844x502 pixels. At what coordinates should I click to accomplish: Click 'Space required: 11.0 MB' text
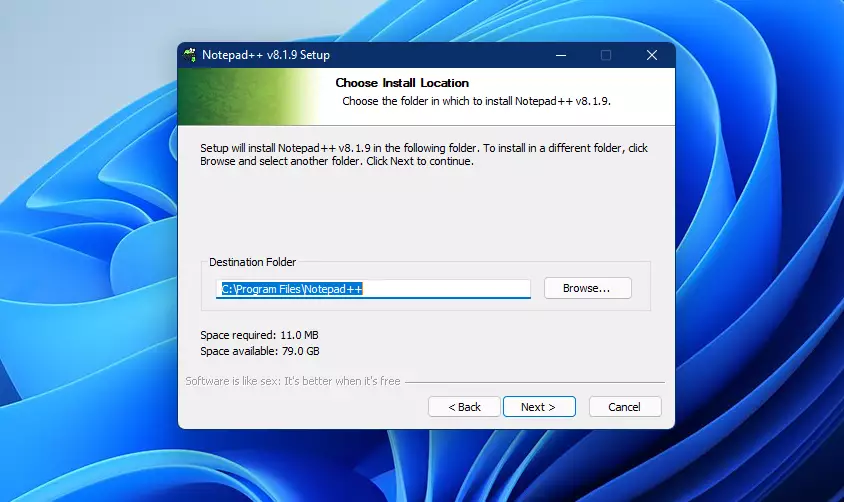pos(259,335)
